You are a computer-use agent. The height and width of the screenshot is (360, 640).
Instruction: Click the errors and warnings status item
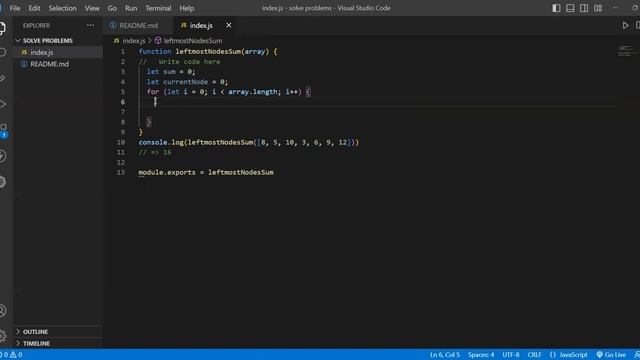point(11,355)
